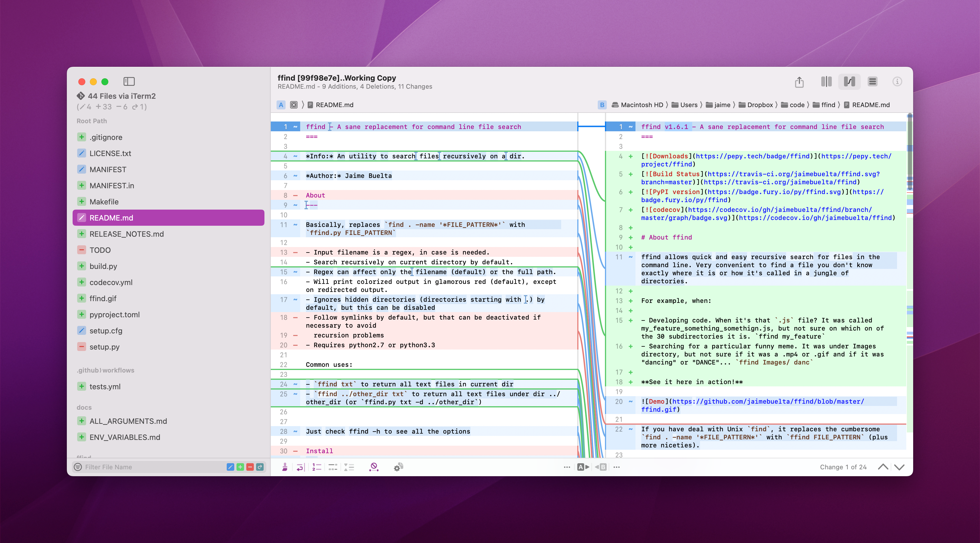Click the clean whitespace brush icon
The image size is (980, 543).
tap(285, 467)
